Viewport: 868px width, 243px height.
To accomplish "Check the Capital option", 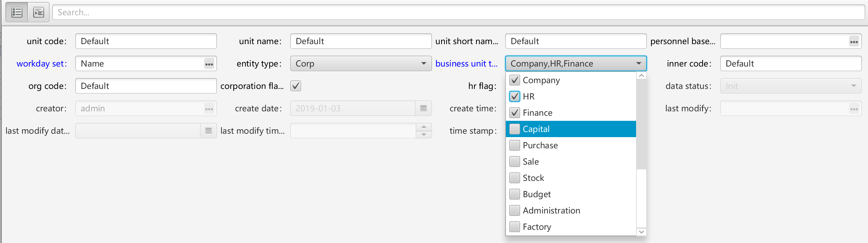I will click(515, 129).
